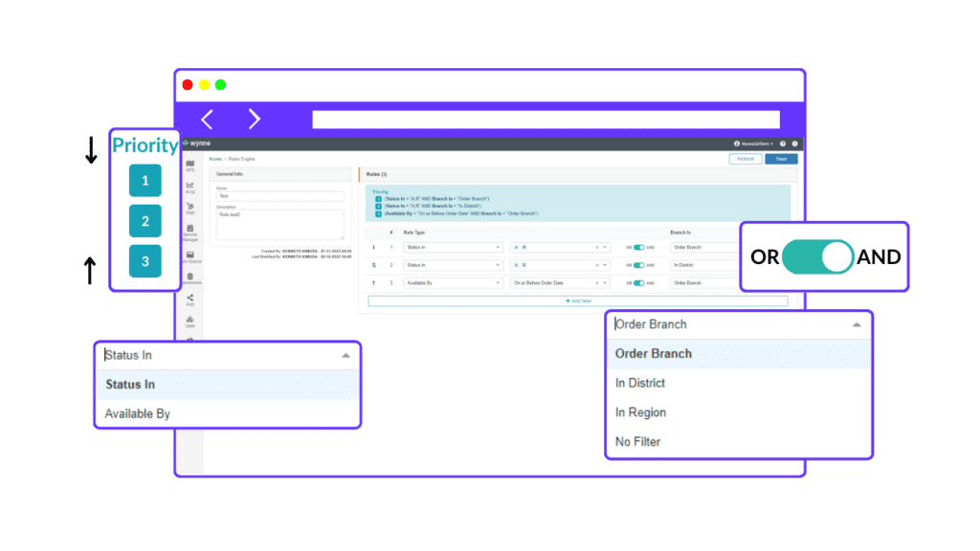This screenshot has width=980, height=551.
Task: Click the move-up arrow on rule 3
Action: (x=373, y=283)
